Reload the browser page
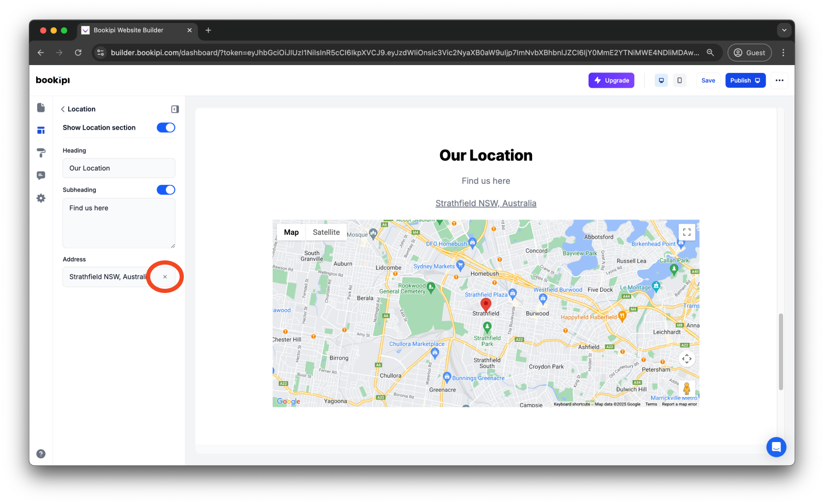 [x=78, y=52]
